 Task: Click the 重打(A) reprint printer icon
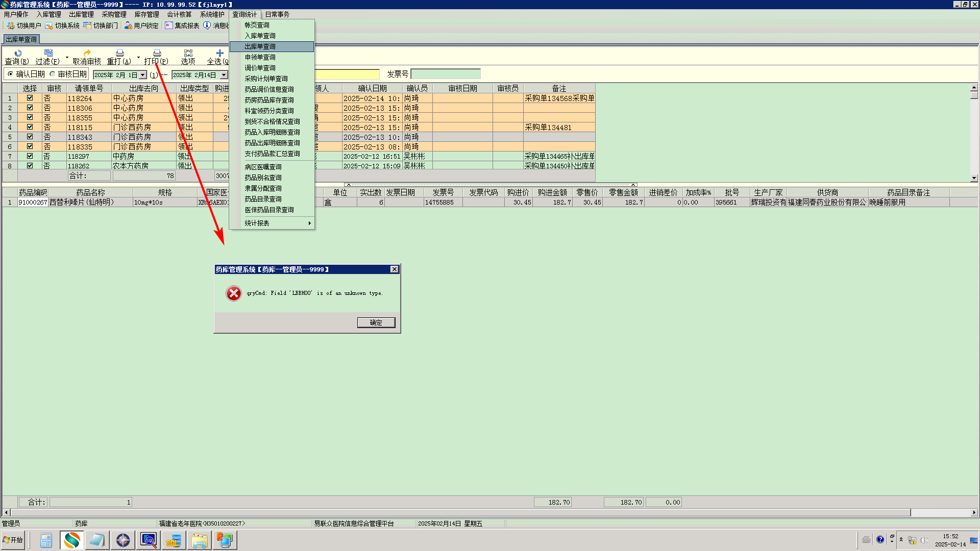119,53
